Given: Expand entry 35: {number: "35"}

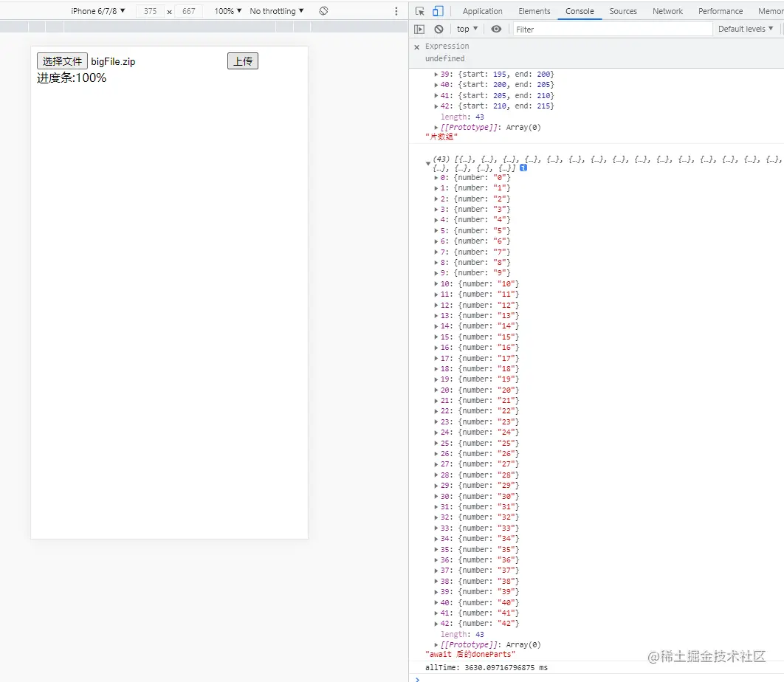Looking at the screenshot, I should pos(436,549).
